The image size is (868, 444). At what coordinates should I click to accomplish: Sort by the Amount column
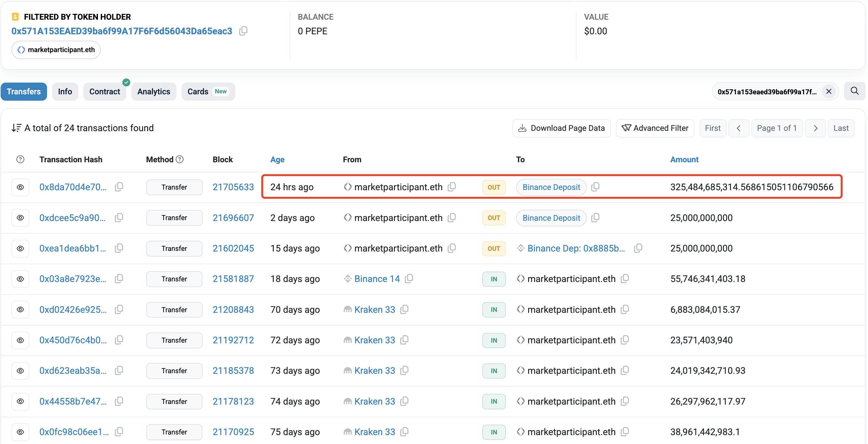pyautogui.click(x=684, y=159)
